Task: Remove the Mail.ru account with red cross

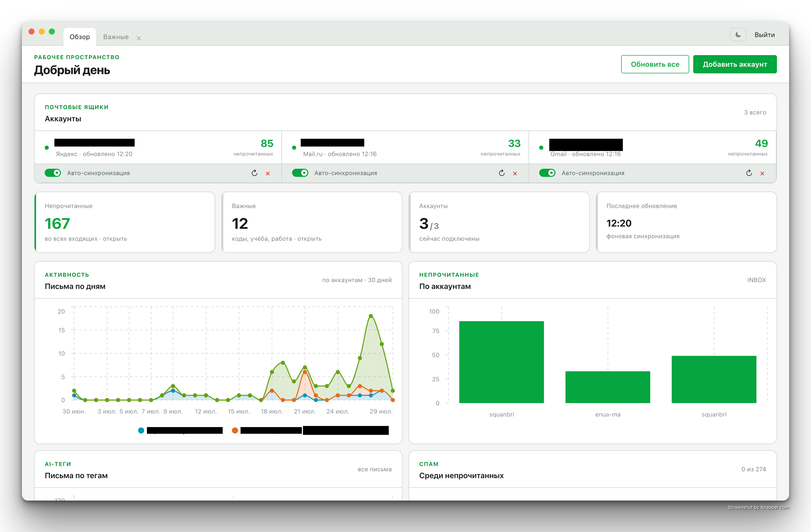Action: (x=515, y=173)
